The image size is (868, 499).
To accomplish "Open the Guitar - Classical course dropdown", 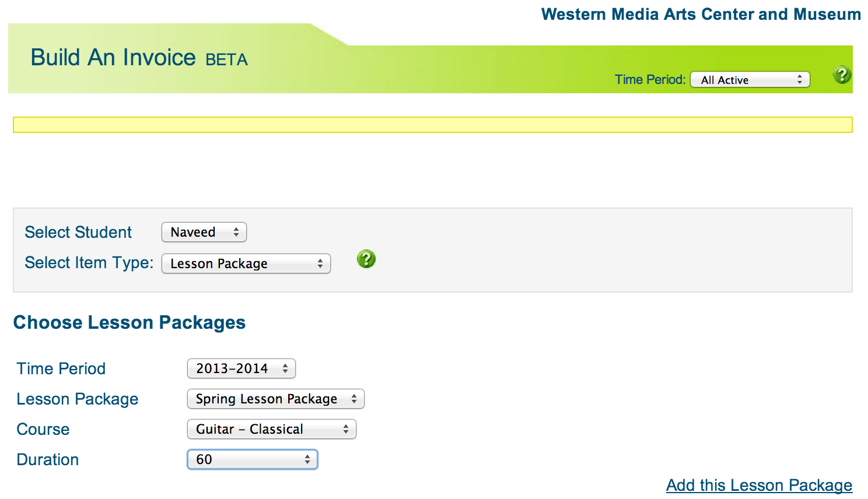I will (272, 429).
